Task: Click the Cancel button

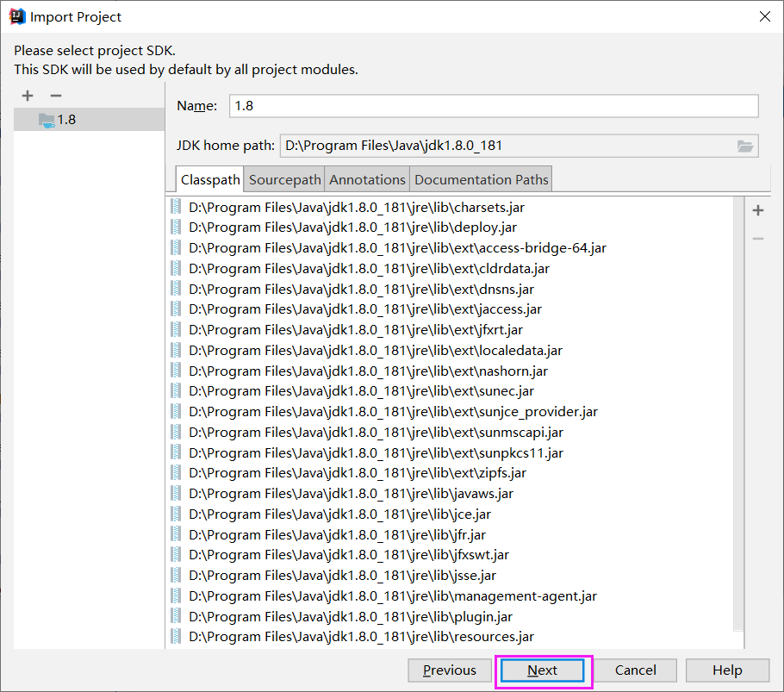Action: point(635,670)
